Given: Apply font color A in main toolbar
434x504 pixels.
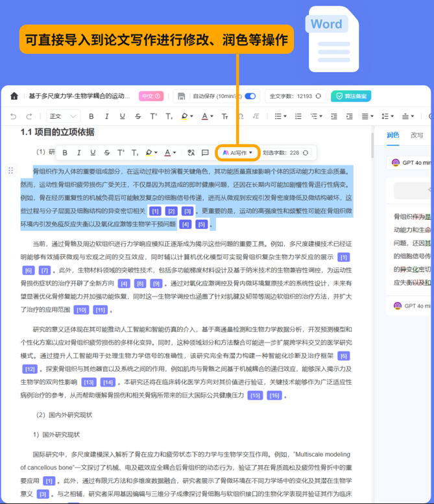Looking at the screenshot, I should point(205,116).
